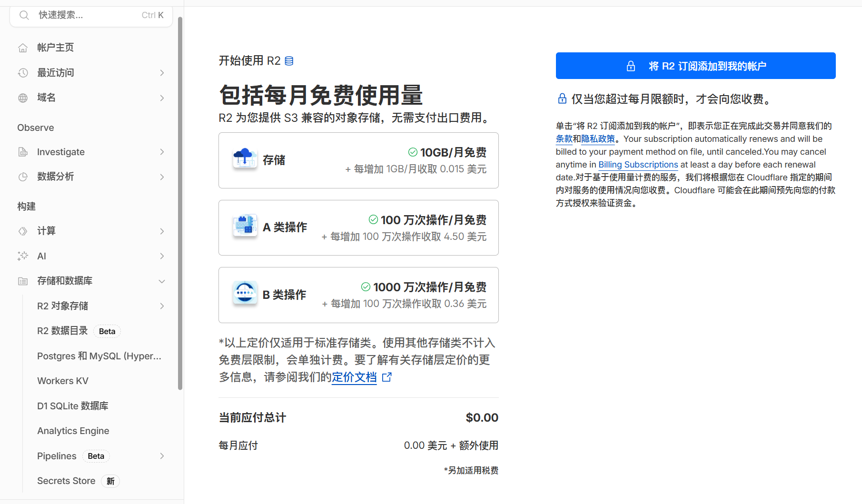Click the cloud storage icon in 存储 card

[x=245, y=158]
